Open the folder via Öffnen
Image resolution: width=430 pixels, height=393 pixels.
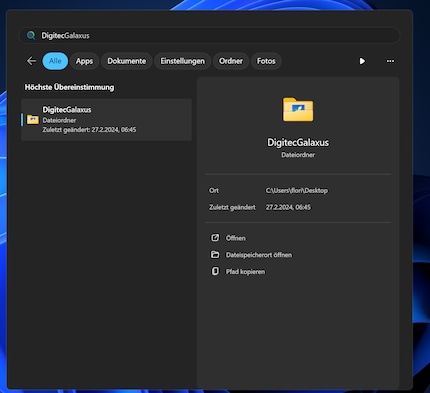(x=236, y=238)
